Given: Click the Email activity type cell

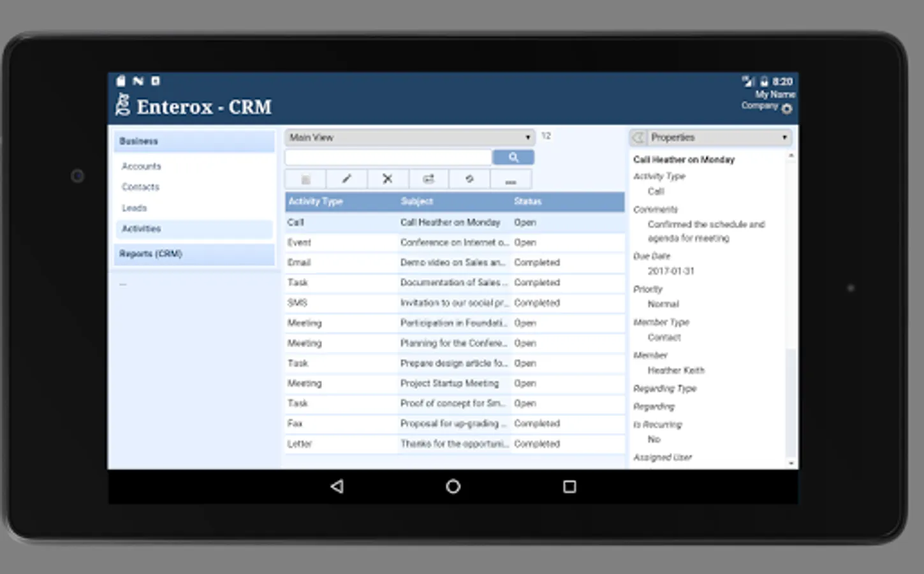Looking at the screenshot, I should coord(299,263).
